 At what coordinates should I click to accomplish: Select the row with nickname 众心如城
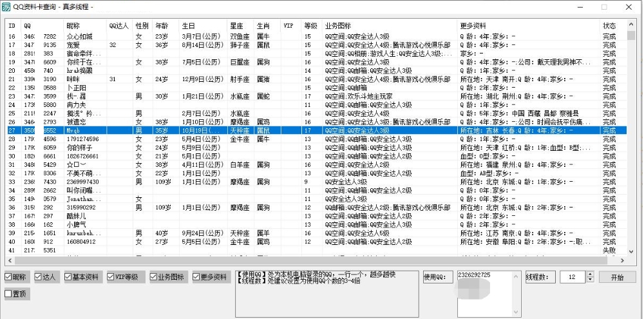coord(317,36)
